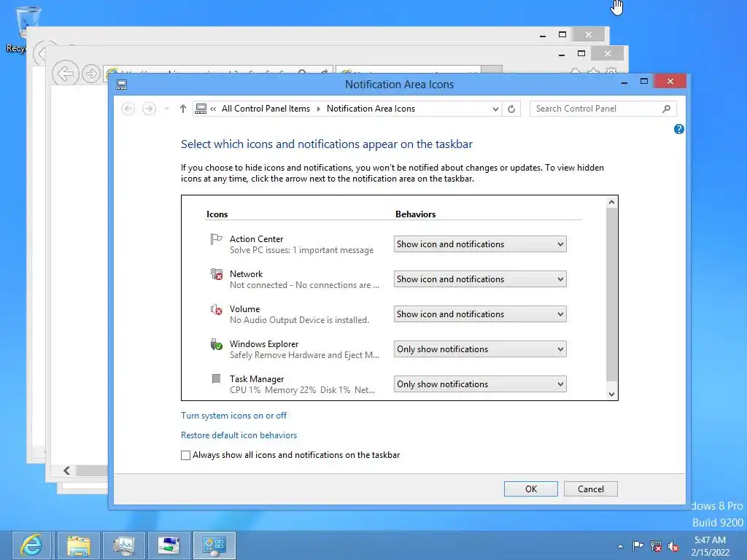Image resolution: width=747 pixels, height=560 pixels.
Task: Click the icon list vertical scrollbar thumb
Action: point(612,295)
